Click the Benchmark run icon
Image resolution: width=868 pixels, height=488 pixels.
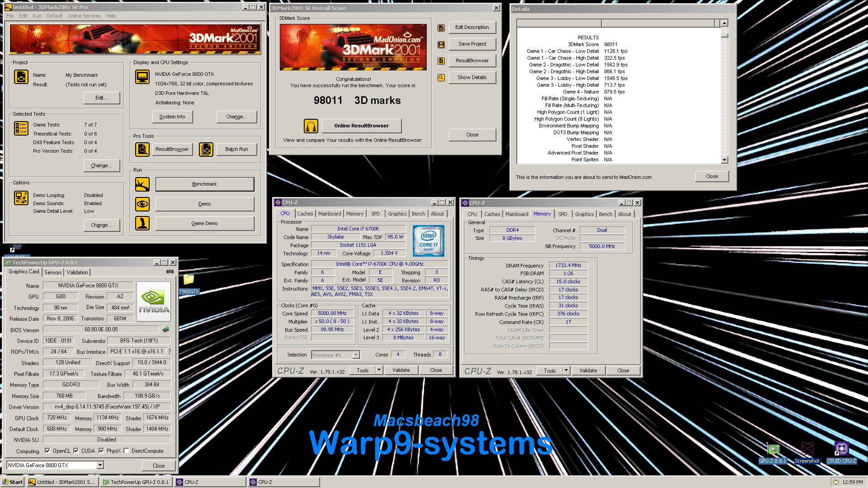point(142,184)
